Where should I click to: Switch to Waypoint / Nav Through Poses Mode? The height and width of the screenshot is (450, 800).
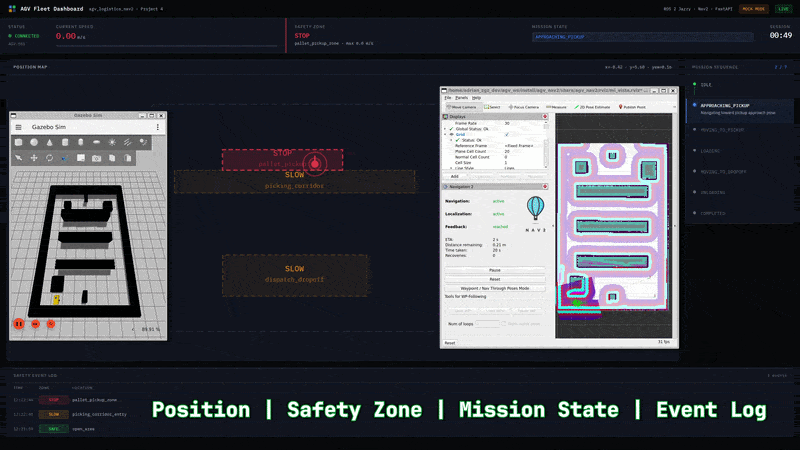pyautogui.click(x=495, y=288)
